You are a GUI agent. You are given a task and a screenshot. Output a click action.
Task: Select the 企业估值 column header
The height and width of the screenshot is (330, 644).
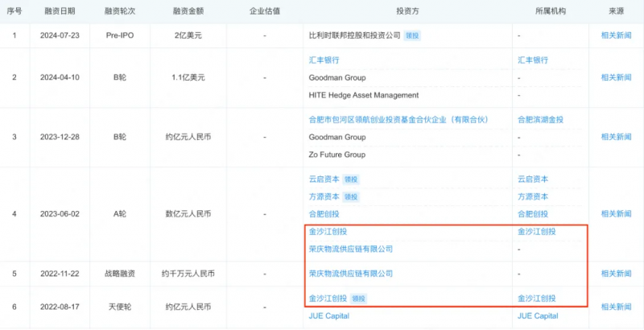click(x=265, y=11)
